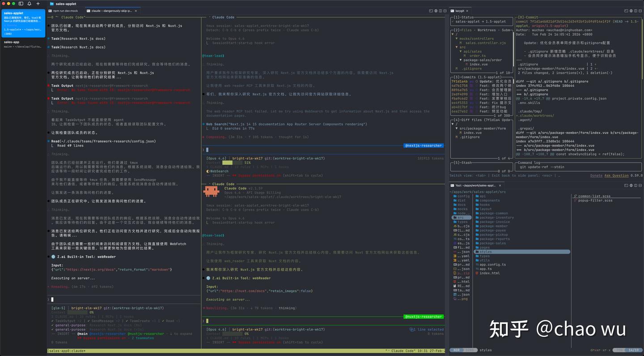This screenshot has width=644, height=356.
Task: Click the Claude Code pixel mascot logo
Action: pos(211,191)
